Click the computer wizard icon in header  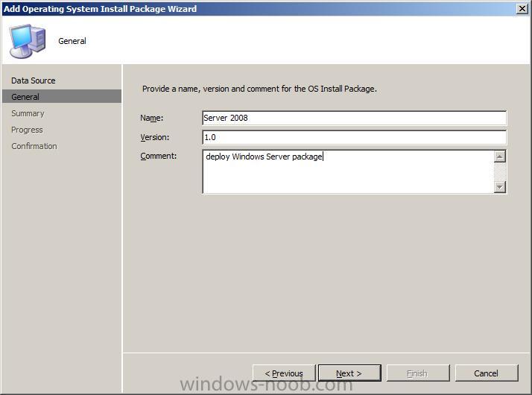[x=27, y=41]
